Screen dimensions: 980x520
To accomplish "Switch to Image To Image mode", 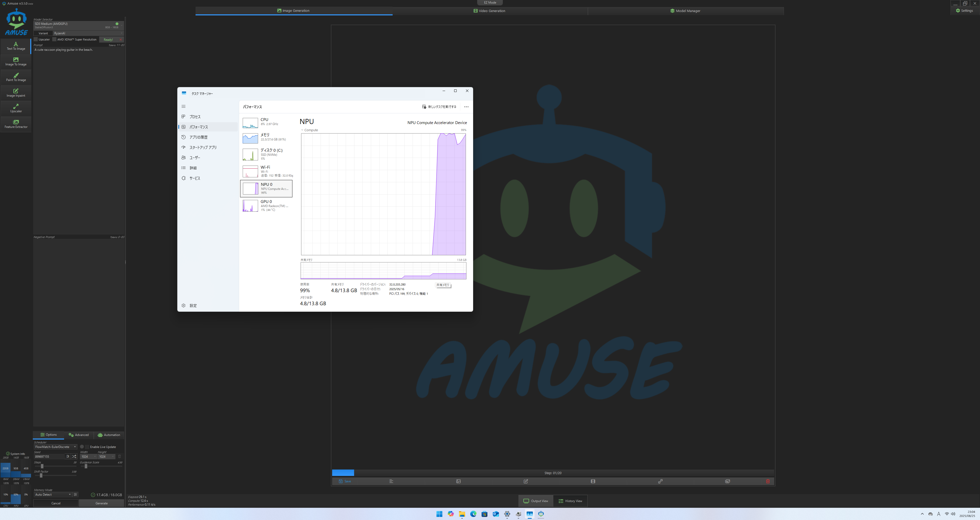I will 16,62.
